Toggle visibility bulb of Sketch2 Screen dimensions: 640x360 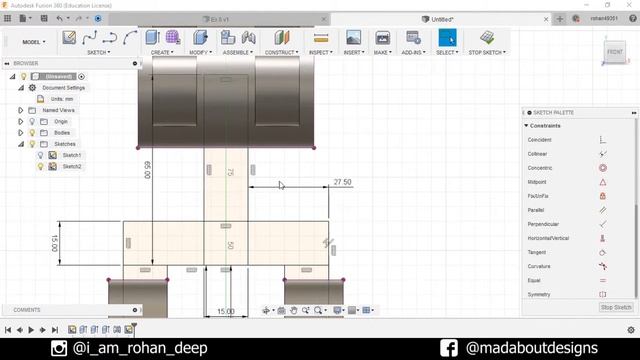point(40,167)
